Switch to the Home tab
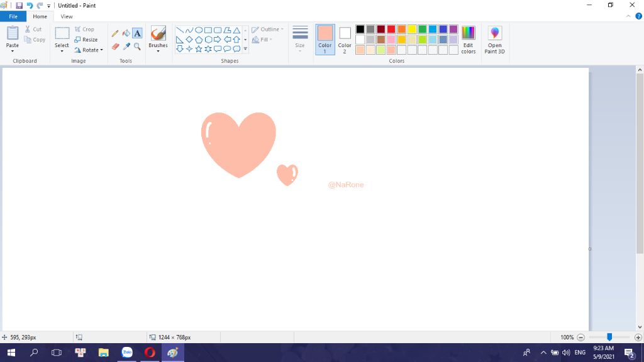The image size is (644, 362). (x=40, y=16)
